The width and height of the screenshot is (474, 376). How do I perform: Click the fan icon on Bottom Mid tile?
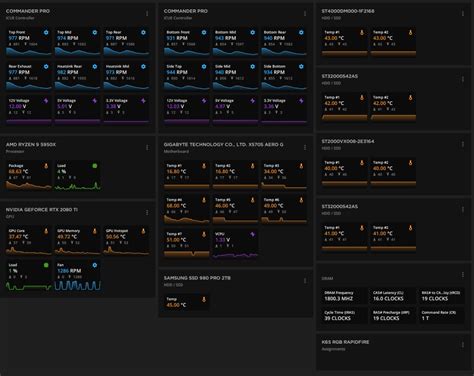253,32
